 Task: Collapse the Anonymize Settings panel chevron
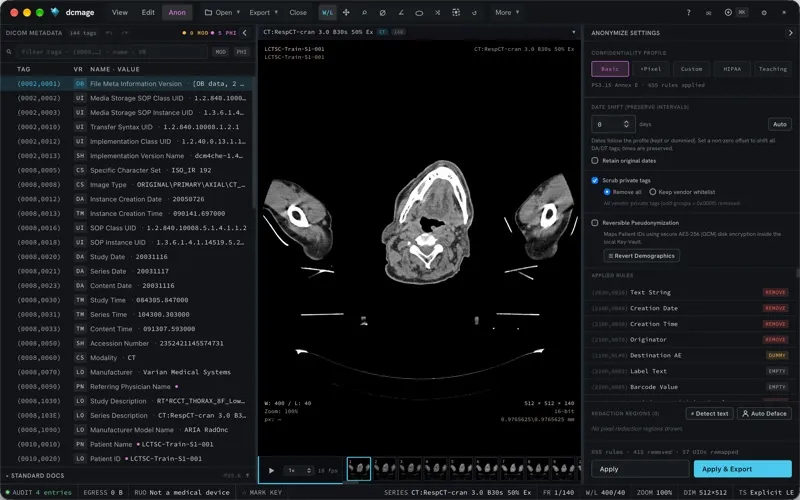(x=790, y=33)
